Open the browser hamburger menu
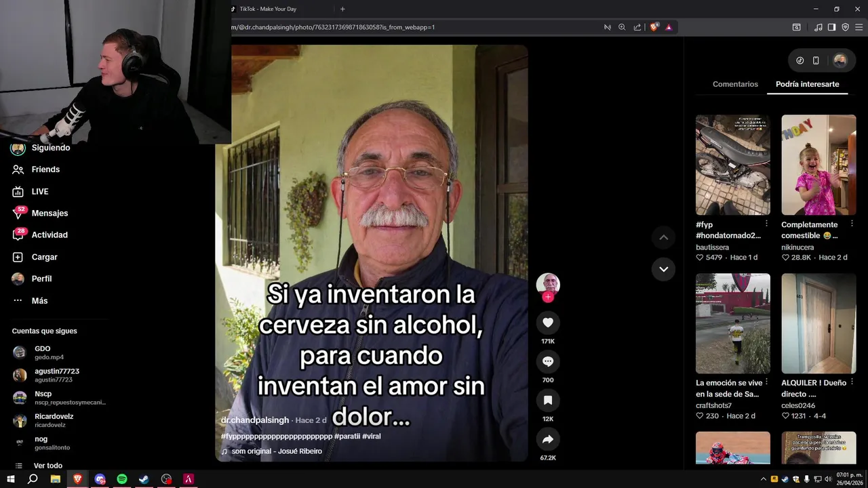This screenshot has height=488, width=868. (x=859, y=27)
